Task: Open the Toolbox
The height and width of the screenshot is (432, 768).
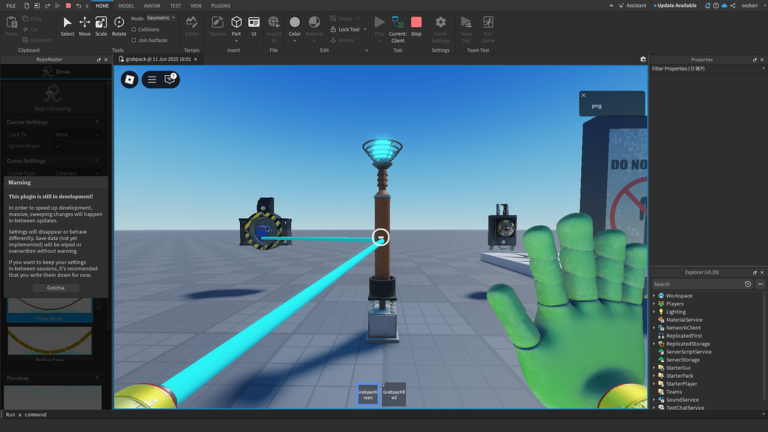Action: (217, 26)
